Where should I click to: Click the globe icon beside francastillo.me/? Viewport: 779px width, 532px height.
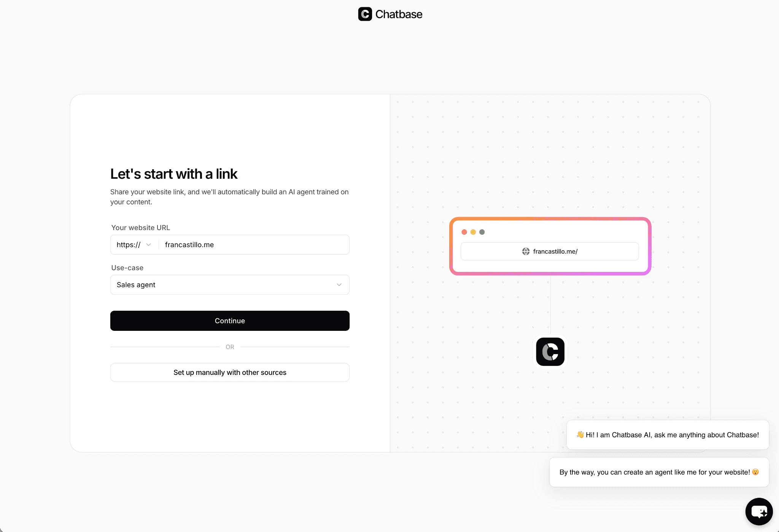(x=526, y=251)
